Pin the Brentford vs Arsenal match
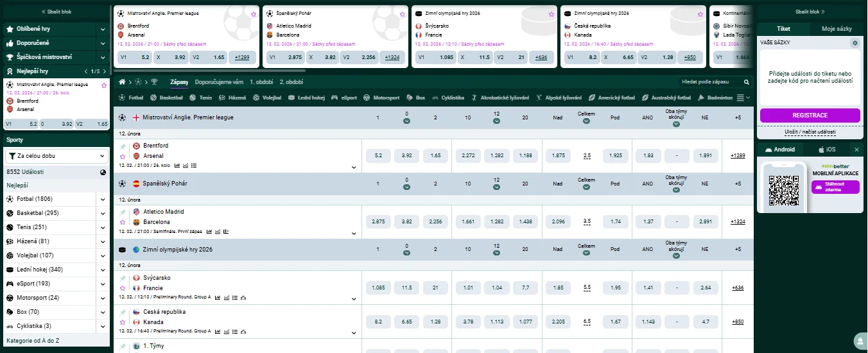Screen dimensions: 868x353 [x=123, y=146]
